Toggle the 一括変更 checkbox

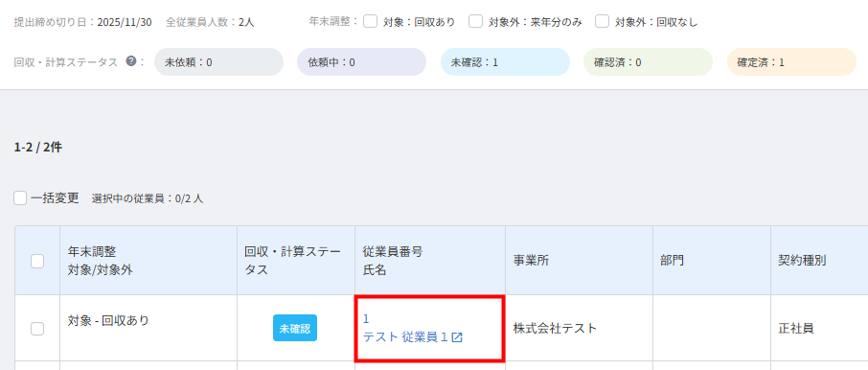[20, 198]
